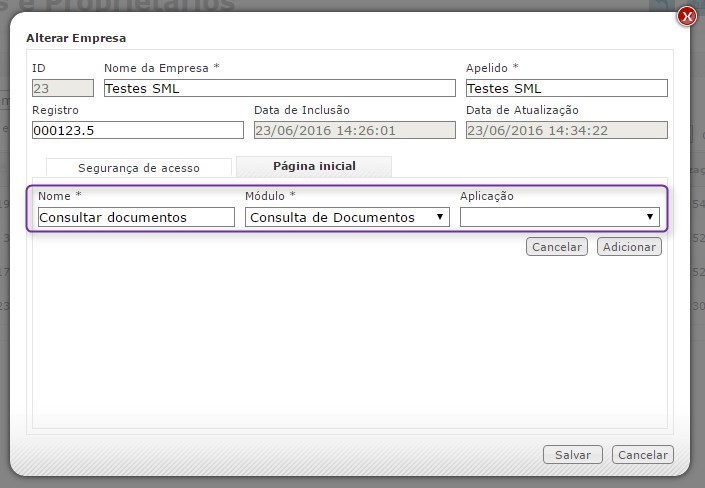Image resolution: width=705 pixels, height=488 pixels.
Task: Click the Alterar Empresa dialog title
Action: tap(76, 38)
